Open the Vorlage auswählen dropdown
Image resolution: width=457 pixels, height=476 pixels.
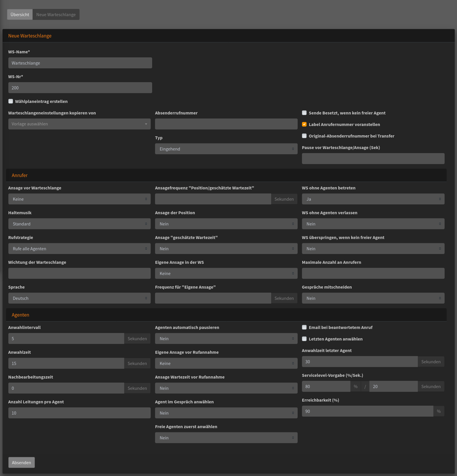79,124
